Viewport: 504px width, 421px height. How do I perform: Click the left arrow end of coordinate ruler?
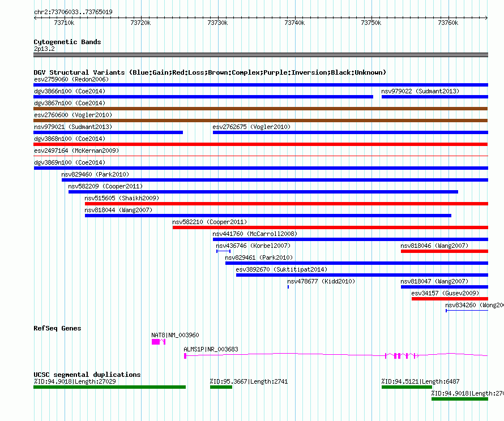point(35,18)
